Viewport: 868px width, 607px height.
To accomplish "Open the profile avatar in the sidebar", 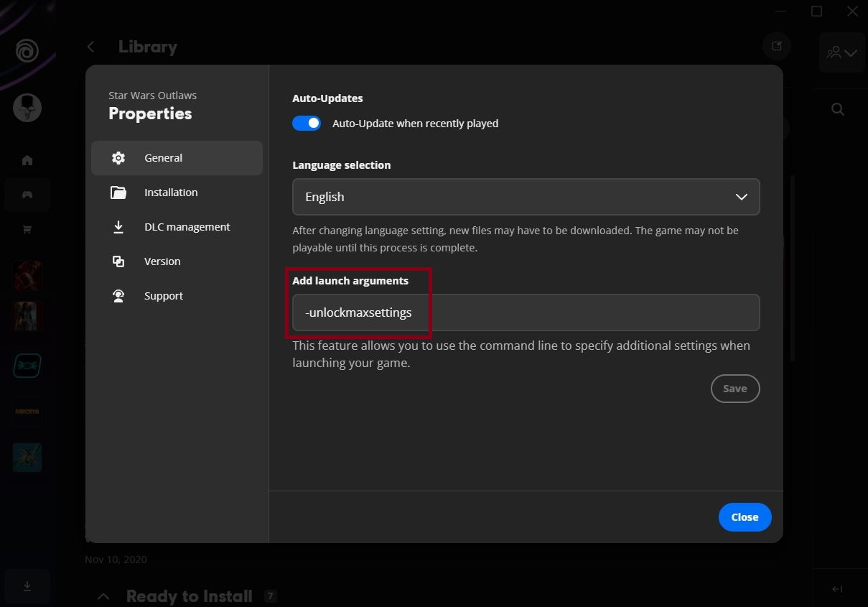I will point(27,108).
